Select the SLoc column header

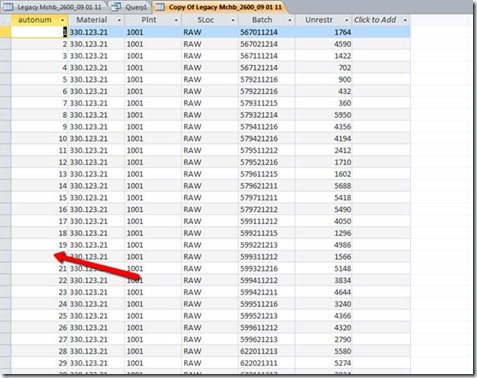(210, 20)
